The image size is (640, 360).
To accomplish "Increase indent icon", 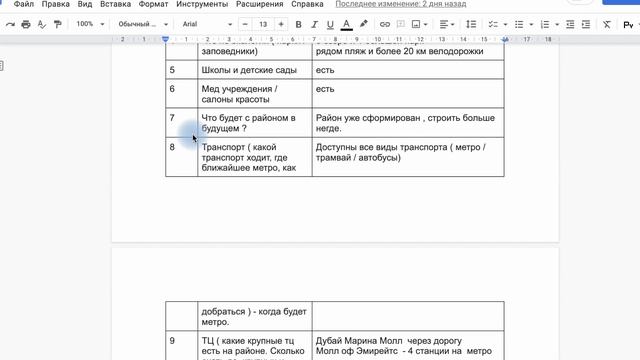I will point(586,24).
